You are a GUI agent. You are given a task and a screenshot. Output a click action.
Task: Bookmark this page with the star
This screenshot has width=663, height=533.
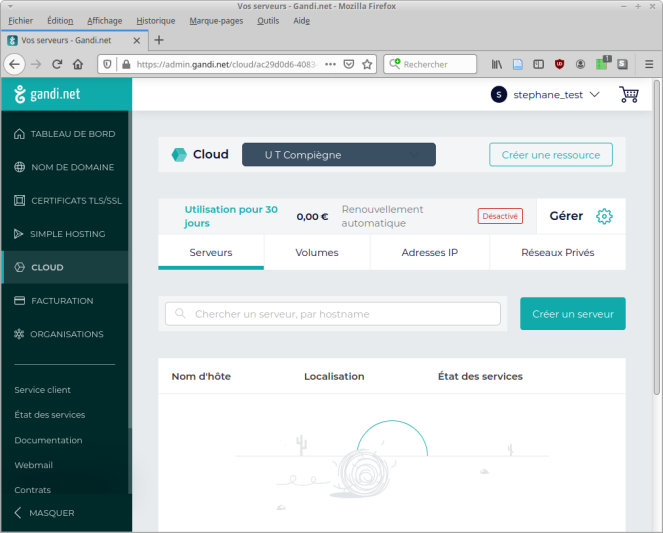pos(367,64)
